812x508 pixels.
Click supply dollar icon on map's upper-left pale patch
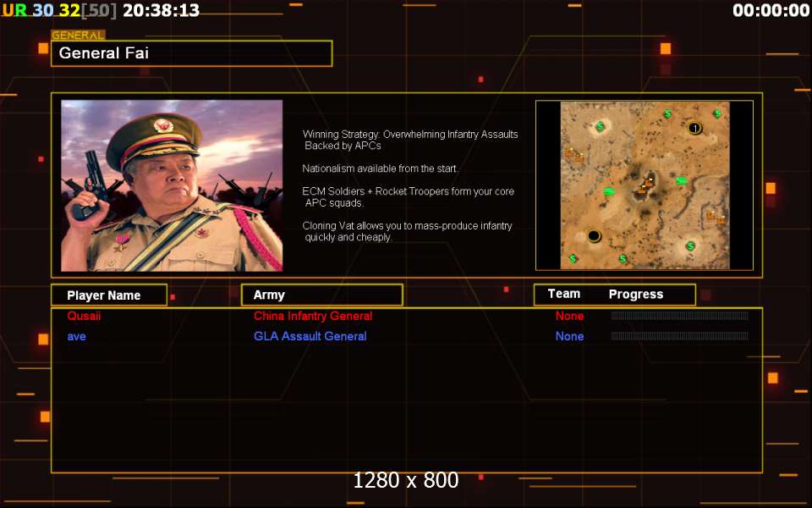click(600, 126)
